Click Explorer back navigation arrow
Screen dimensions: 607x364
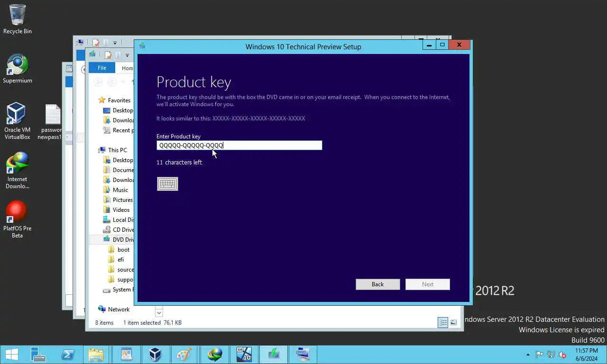[98, 82]
